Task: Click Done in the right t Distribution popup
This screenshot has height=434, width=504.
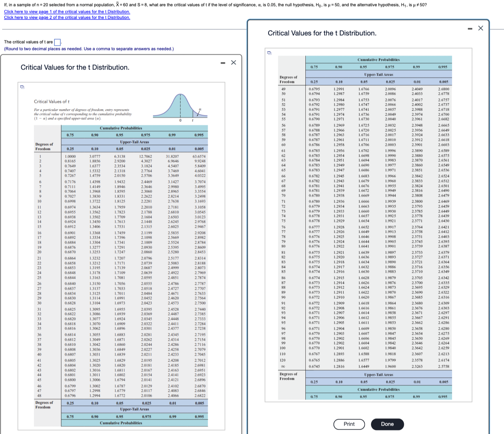Action: point(387,424)
